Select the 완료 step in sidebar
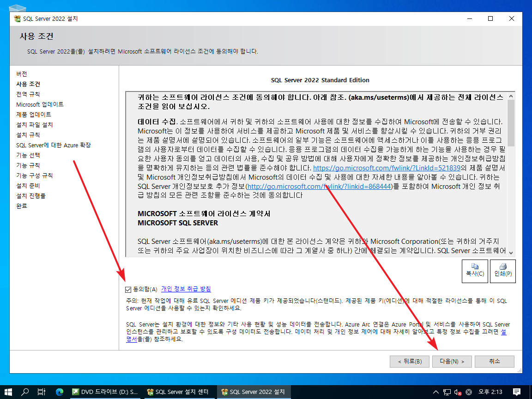Image resolution: width=532 pixels, height=399 pixels. [x=22, y=206]
